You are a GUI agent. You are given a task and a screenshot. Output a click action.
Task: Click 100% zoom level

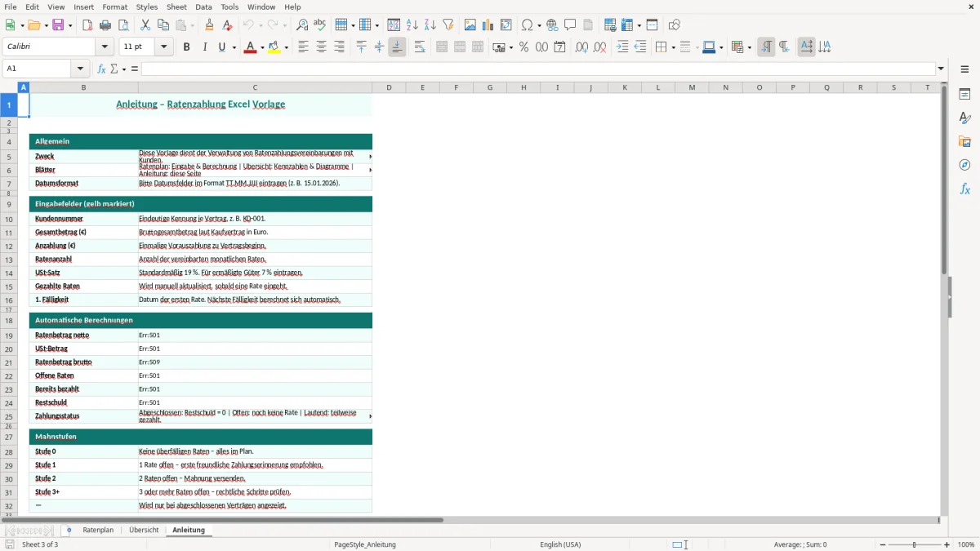tap(966, 544)
